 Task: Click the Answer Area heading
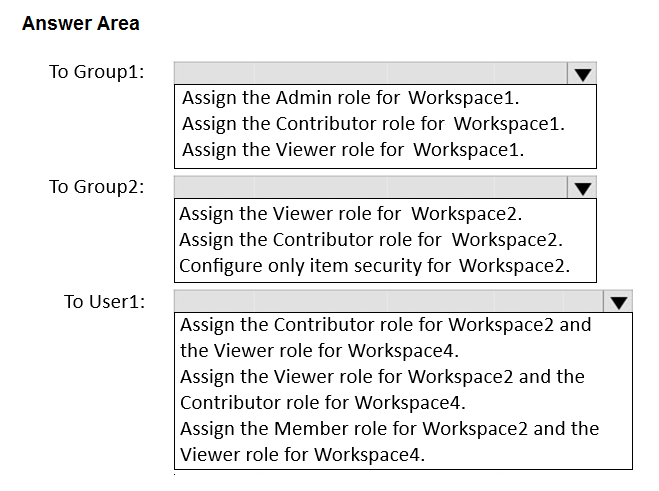(81, 23)
